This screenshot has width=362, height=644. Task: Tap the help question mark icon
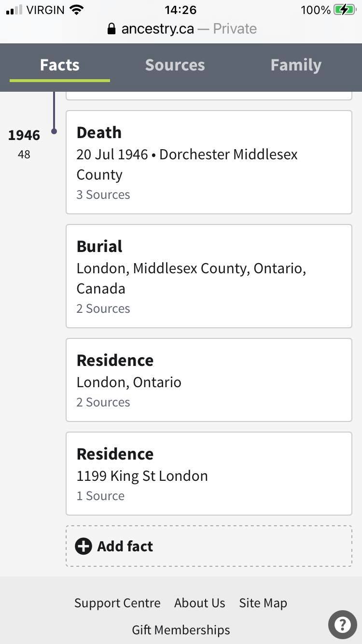pos(342,625)
